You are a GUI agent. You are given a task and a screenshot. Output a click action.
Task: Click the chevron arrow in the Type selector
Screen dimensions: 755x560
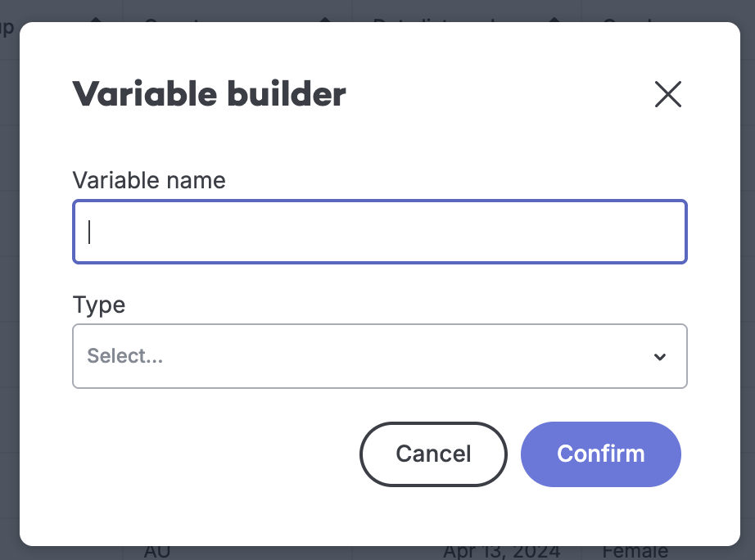coord(659,357)
